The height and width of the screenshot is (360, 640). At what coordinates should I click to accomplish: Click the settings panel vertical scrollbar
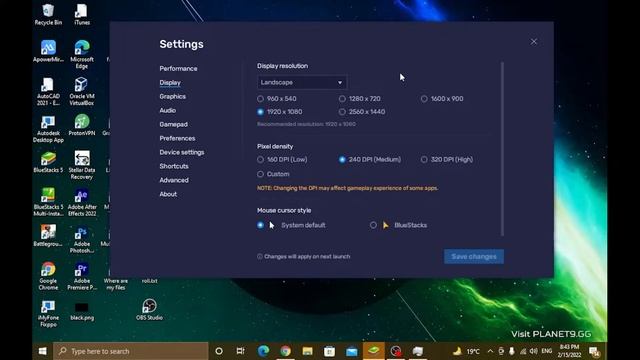click(502, 149)
